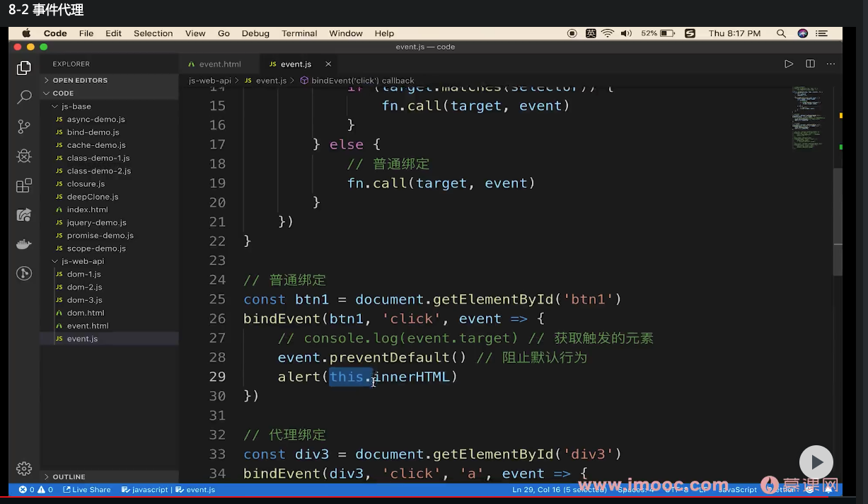Open the Selection menu
The image size is (868, 504).
click(x=153, y=33)
